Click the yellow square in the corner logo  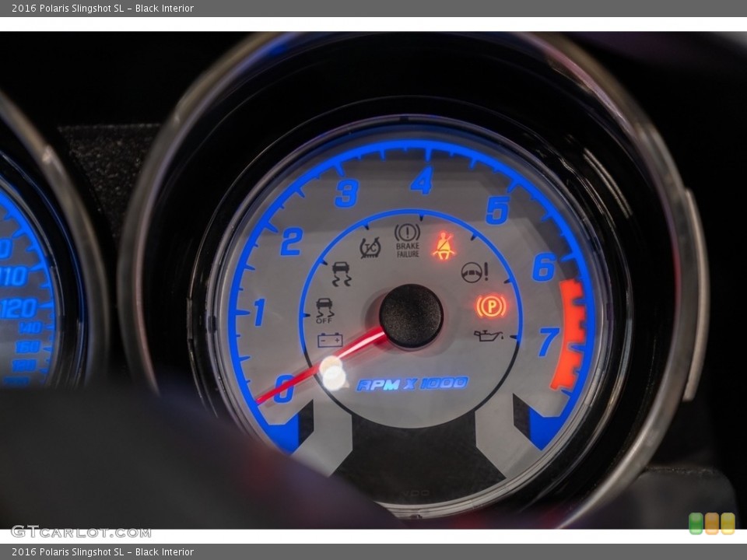coord(728,523)
